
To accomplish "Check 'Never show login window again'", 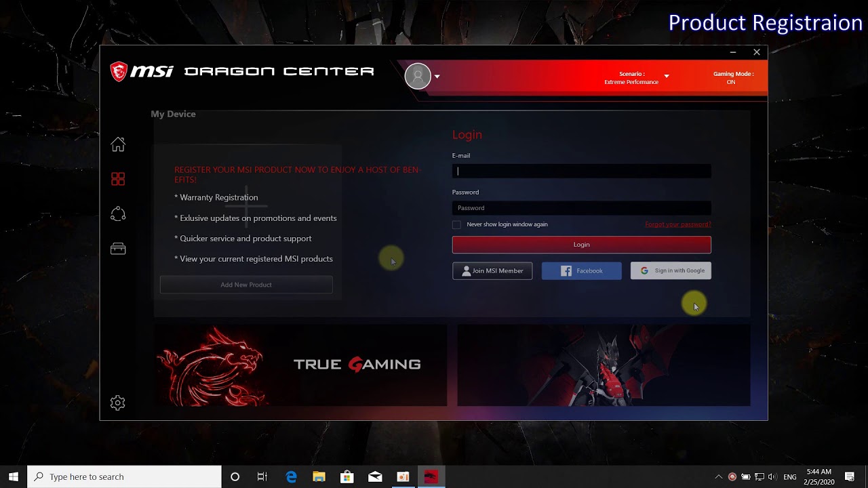I will [456, 224].
